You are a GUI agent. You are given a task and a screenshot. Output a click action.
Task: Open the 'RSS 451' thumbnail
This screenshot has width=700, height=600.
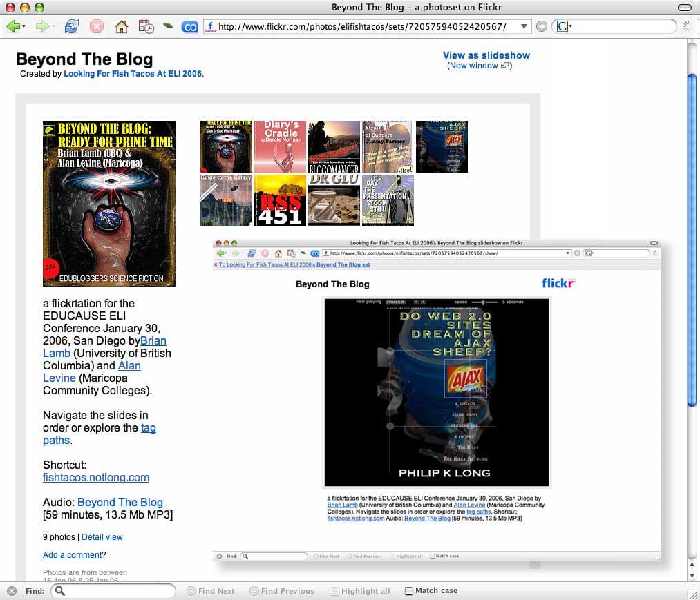[x=280, y=200]
